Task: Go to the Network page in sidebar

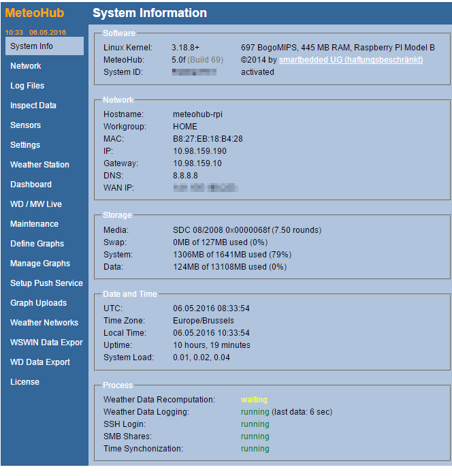Action: coord(25,66)
